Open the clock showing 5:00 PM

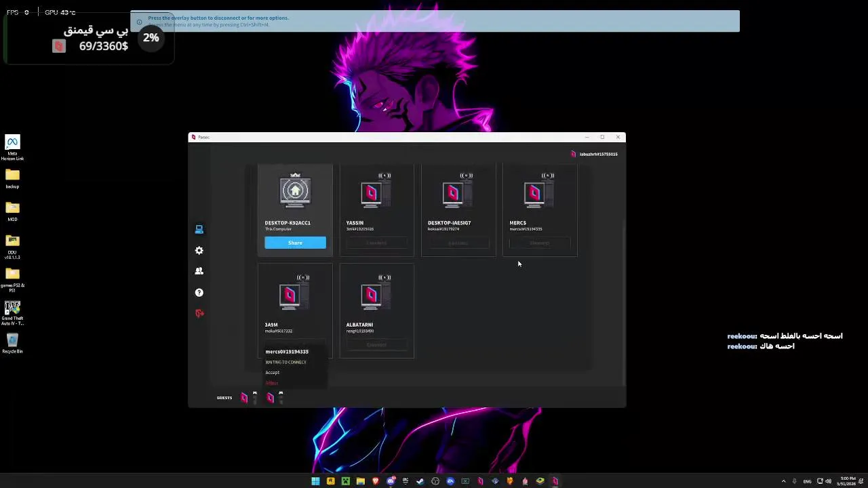[x=848, y=481]
